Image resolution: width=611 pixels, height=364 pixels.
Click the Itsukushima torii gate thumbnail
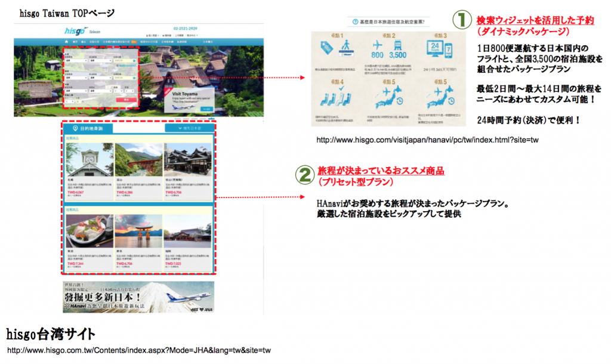(138, 232)
